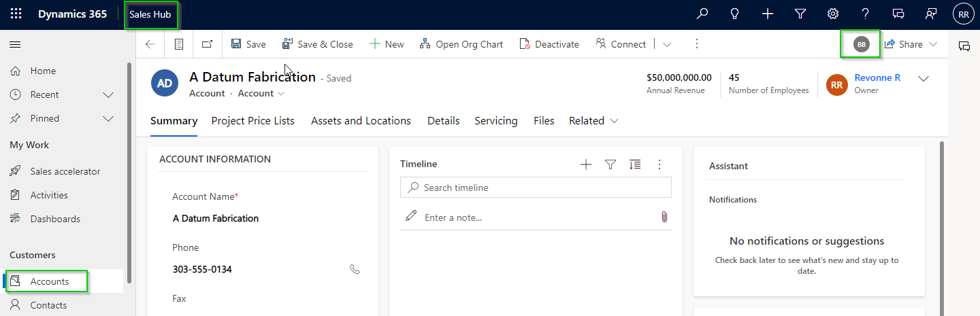Screen dimensions: 980x316
Task: Switch to the Summary tab
Action: point(174,121)
